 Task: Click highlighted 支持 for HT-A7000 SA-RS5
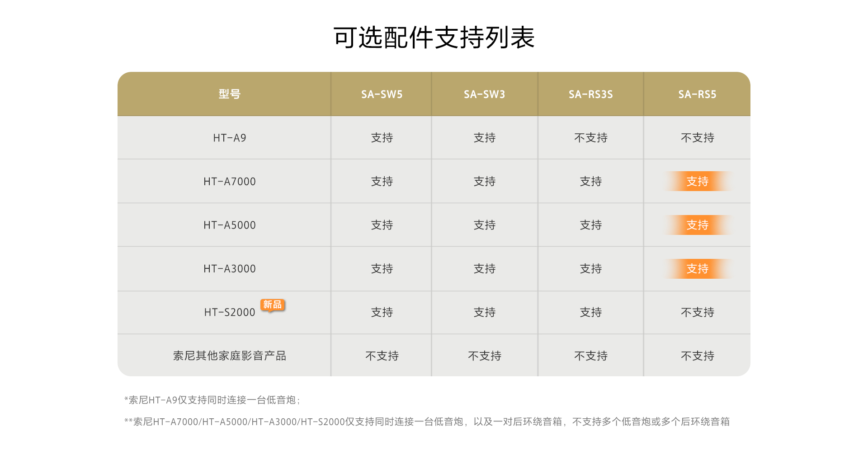point(697,182)
